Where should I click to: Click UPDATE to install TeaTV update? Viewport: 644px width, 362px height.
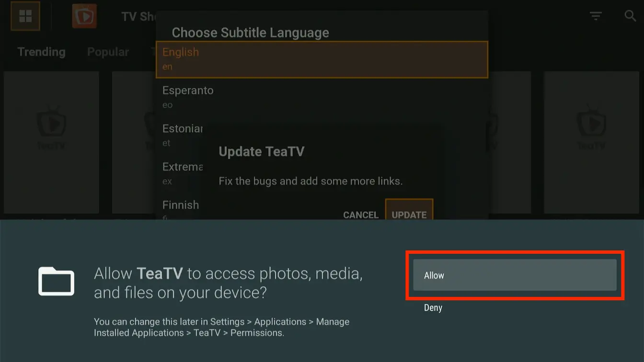point(409,215)
